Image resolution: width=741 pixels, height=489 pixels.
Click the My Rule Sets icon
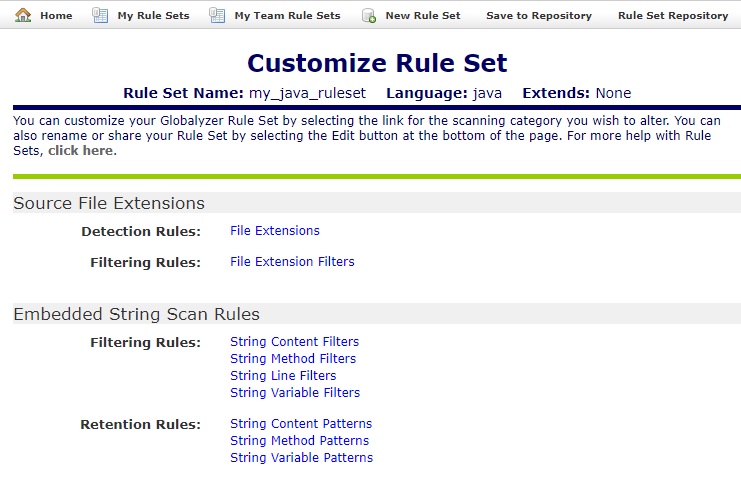[100, 15]
